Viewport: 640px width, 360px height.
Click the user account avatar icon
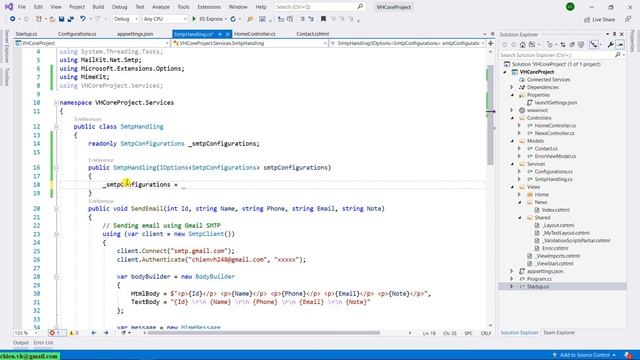(x=570, y=7)
